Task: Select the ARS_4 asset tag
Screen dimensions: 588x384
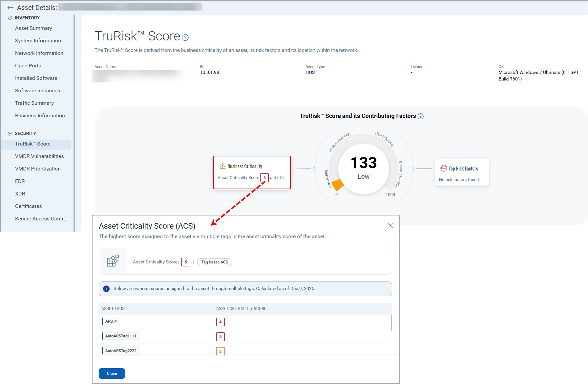Action: tap(111, 321)
